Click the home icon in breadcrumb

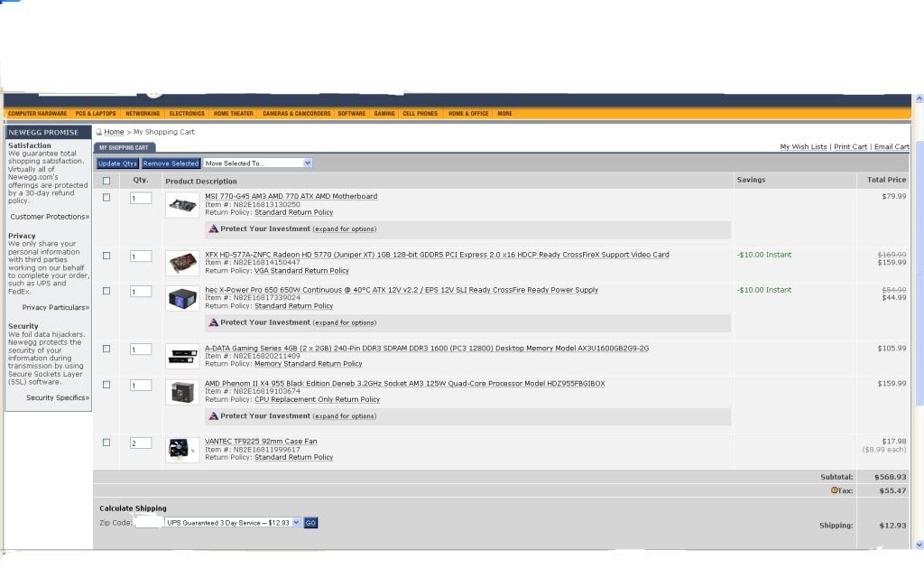tap(99, 132)
